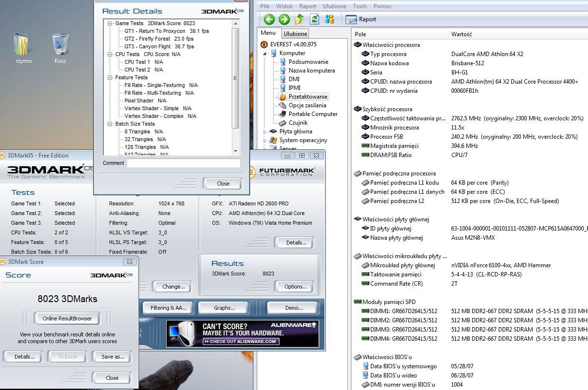Open system Details... button in 3DMark05
The image size is (588, 390).
click(294, 243)
